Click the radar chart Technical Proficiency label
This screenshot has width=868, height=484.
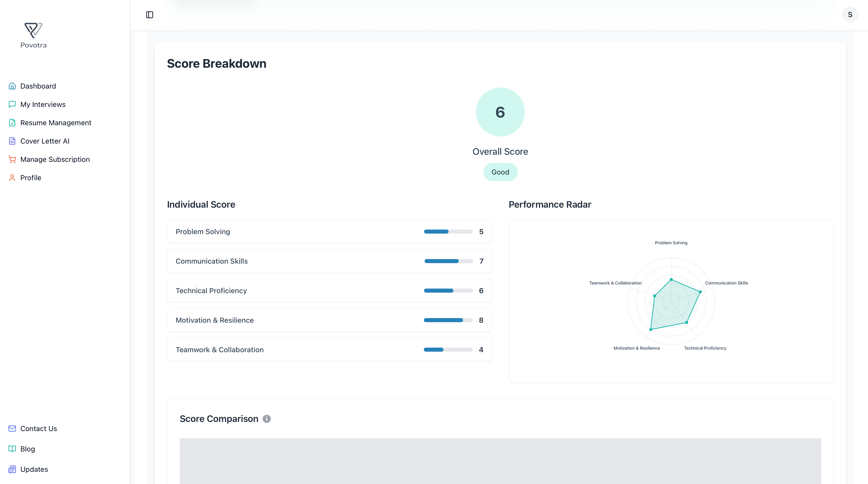[705, 348]
